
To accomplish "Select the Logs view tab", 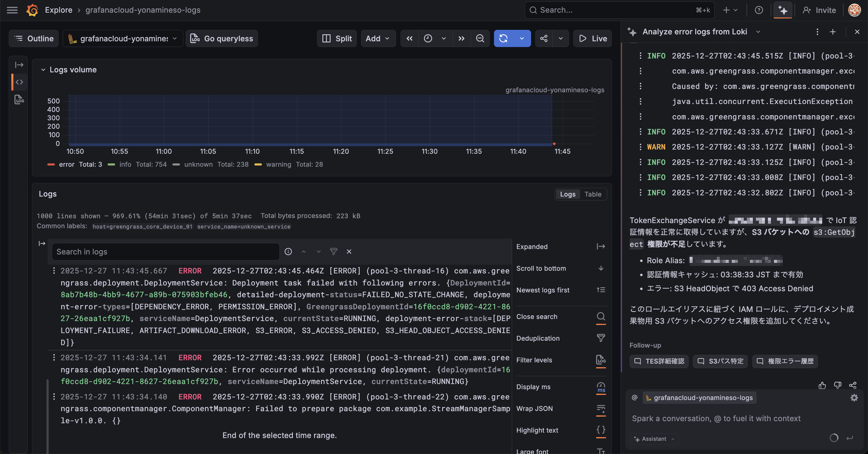I will pyautogui.click(x=568, y=194).
